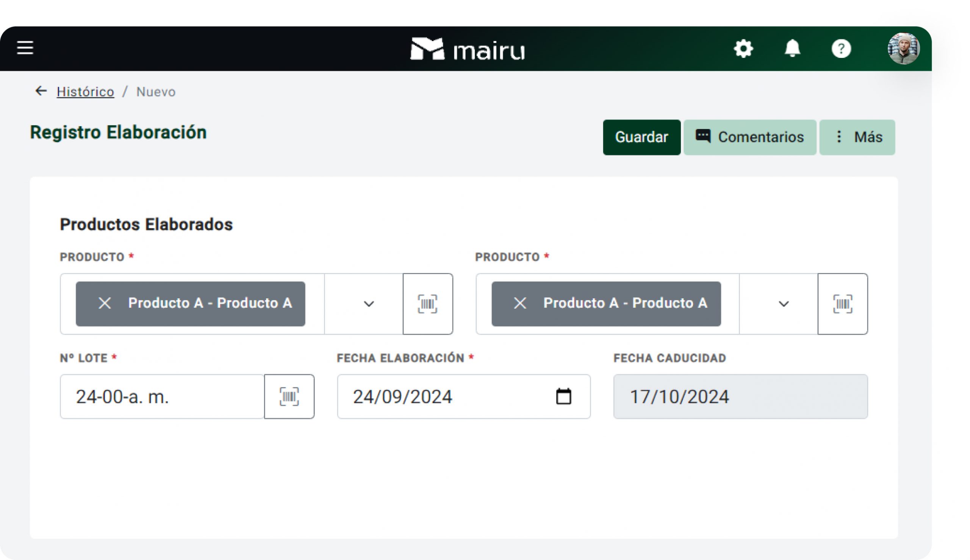The height and width of the screenshot is (560, 970).
Task: Scan barcode for first Producto field
Action: pos(427,304)
